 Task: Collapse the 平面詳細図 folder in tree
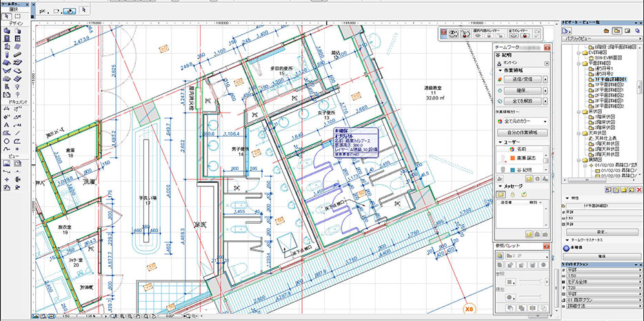click(x=578, y=63)
